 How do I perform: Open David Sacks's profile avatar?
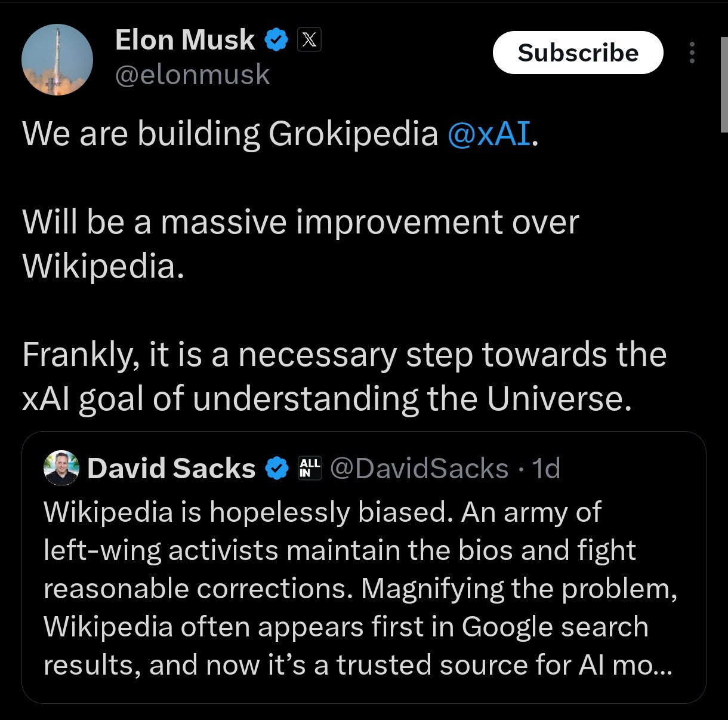pos(61,468)
